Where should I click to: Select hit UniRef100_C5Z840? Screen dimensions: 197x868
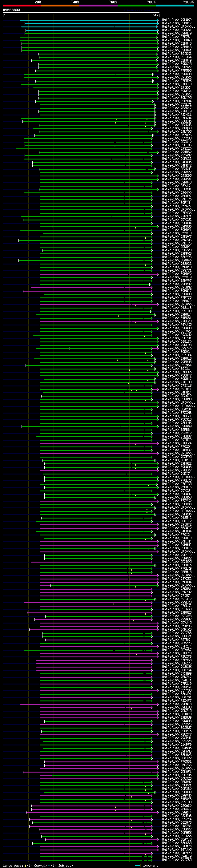coord(177,142)
